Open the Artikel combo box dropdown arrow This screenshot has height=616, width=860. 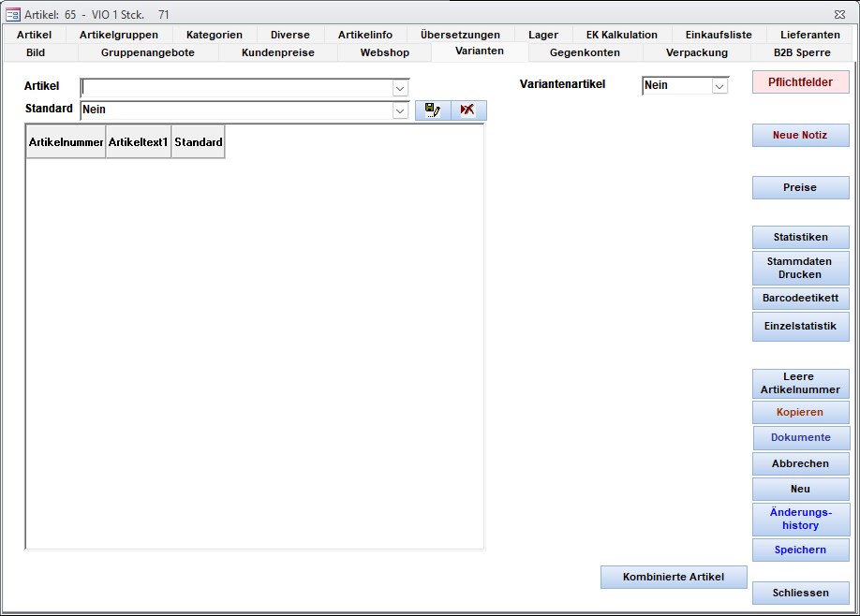tap(400, 88)
